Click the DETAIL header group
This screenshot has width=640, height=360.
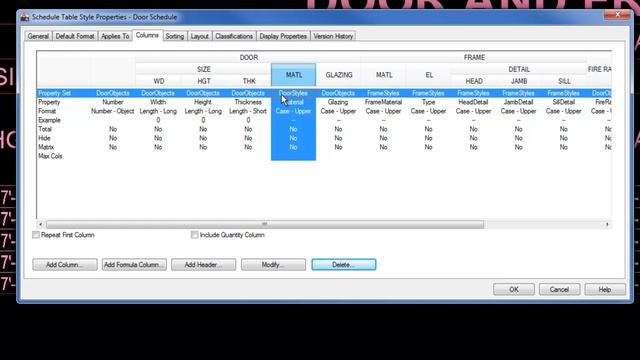click(519, 69)
